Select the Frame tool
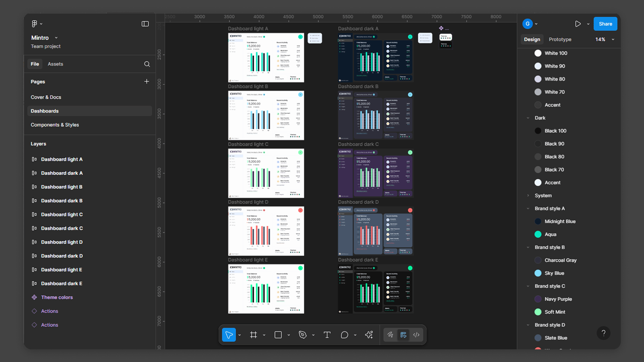 tap(253, 335)
